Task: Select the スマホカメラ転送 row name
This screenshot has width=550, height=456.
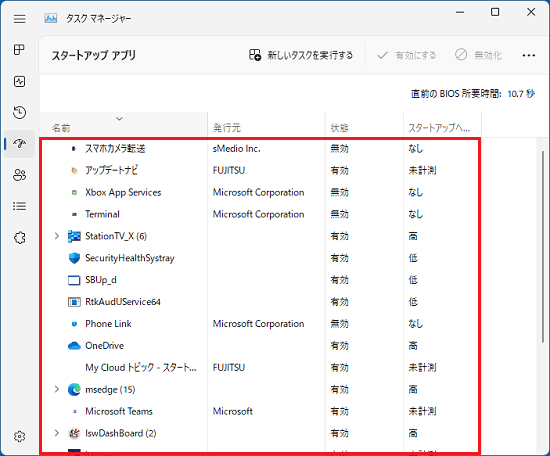Action: [x=115, y=149]
